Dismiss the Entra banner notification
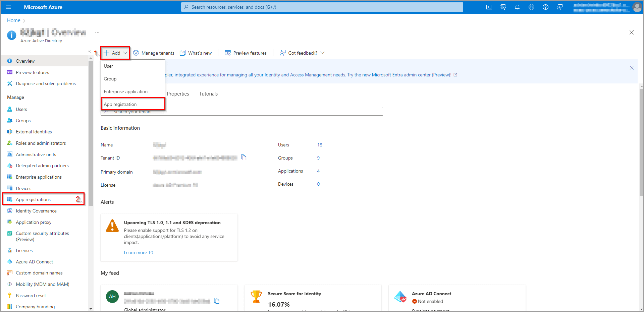The width and height of the screenshot is (644, 312). (x=632, y=68)
